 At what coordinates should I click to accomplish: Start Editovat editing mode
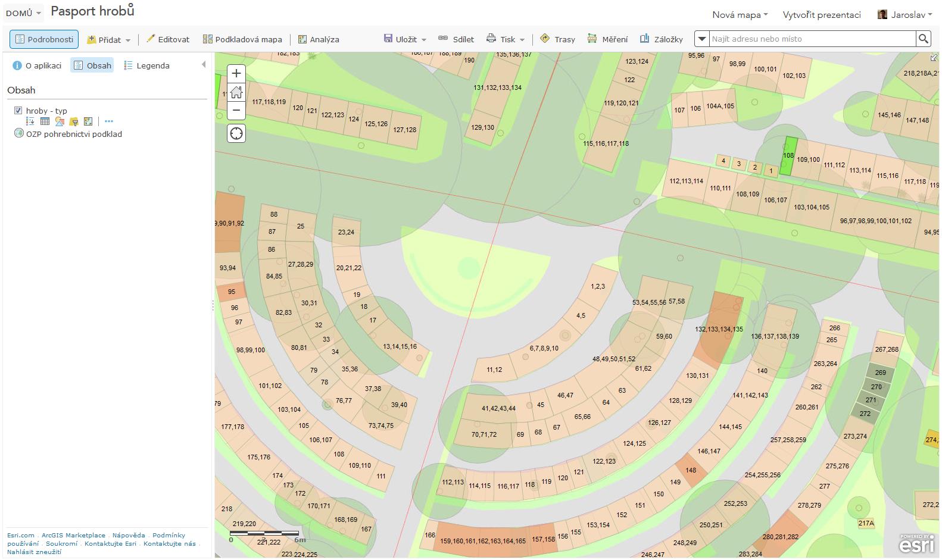click(168, 39)
